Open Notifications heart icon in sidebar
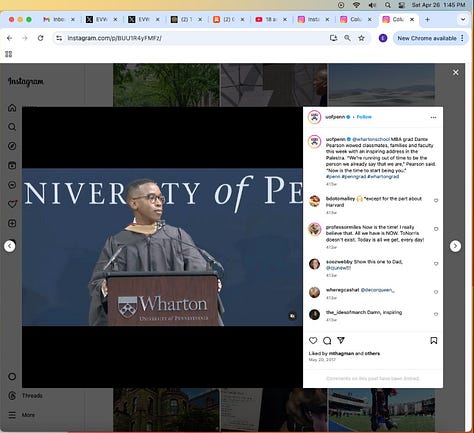Image resolution: width=474 pixels, height=433 pixels. 12,204
